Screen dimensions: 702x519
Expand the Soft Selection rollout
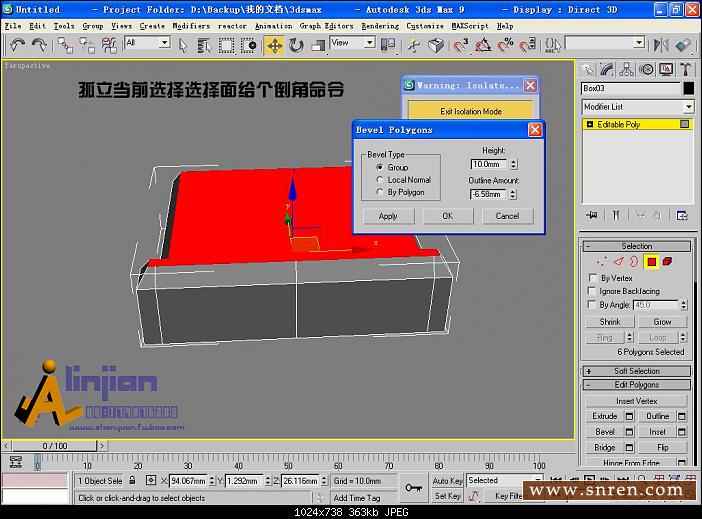click(x=636, y=371)
